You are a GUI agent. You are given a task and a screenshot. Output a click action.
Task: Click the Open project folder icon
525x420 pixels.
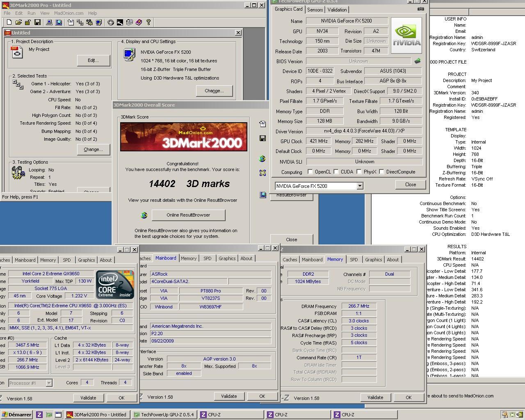pos(18,22)
